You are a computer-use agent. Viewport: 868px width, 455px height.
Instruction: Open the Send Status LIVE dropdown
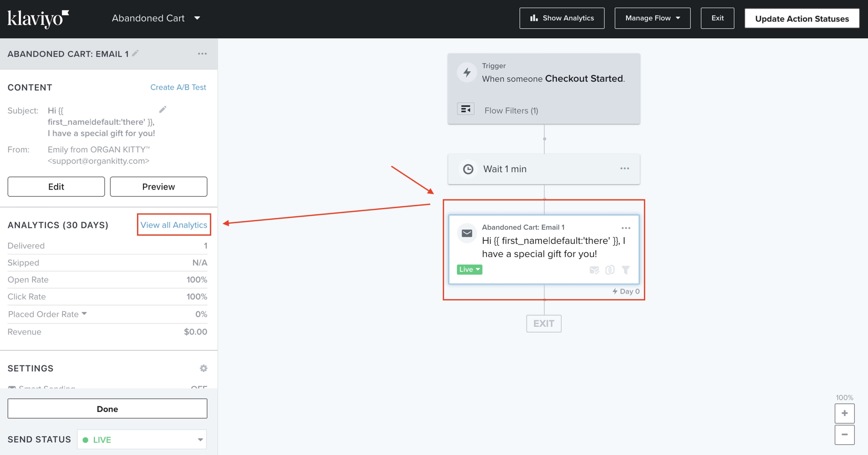tap(142, 439)
